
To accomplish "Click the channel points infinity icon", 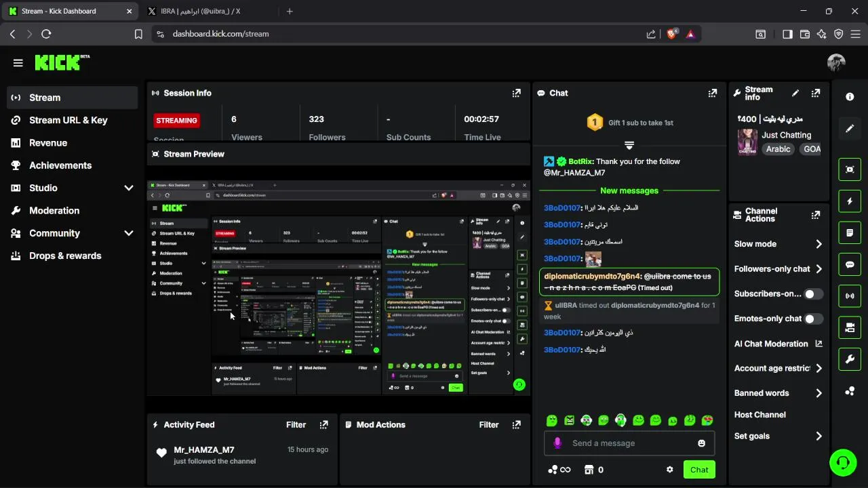I will tap(560, 470).
